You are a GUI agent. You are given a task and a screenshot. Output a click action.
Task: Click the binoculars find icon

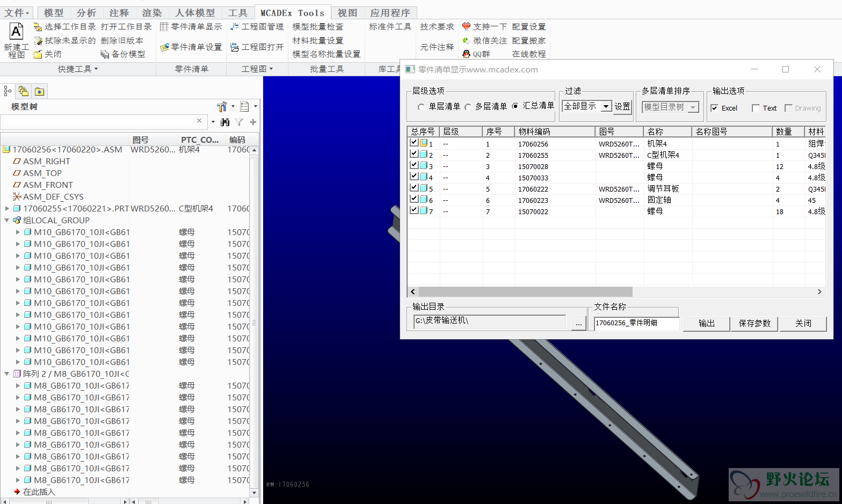225,122
